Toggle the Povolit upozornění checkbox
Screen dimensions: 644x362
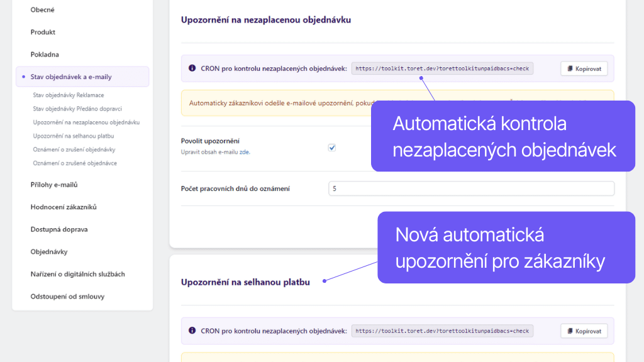(331, 148)
